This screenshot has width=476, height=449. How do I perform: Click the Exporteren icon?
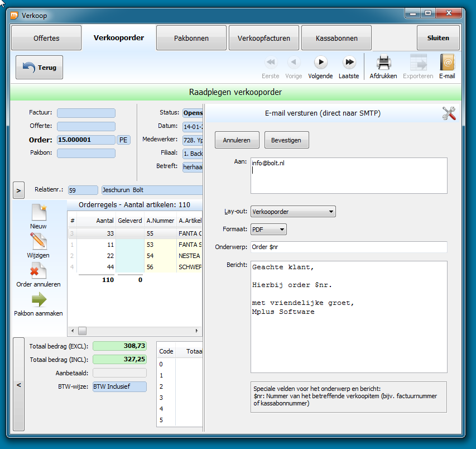click(418, 67)
